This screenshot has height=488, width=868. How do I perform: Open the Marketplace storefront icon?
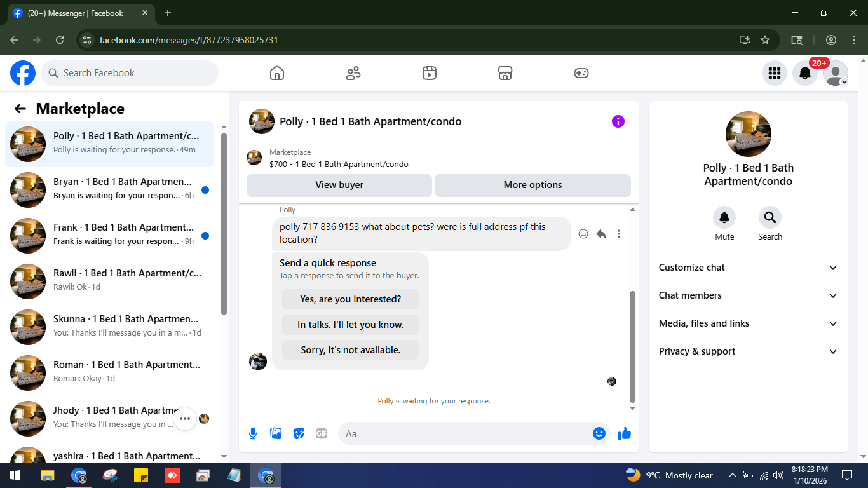pyautogui.click(x=505, y=73)
